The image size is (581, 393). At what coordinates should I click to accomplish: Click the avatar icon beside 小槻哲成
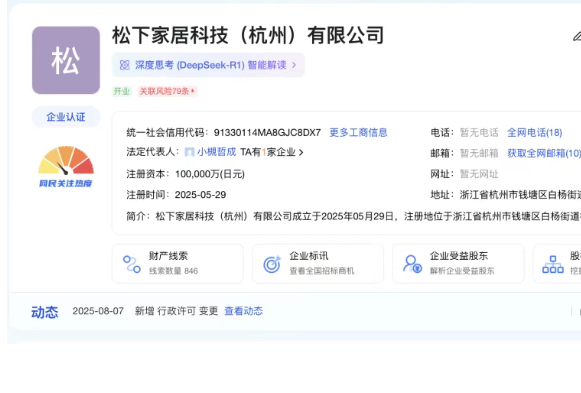click(189, 152)
